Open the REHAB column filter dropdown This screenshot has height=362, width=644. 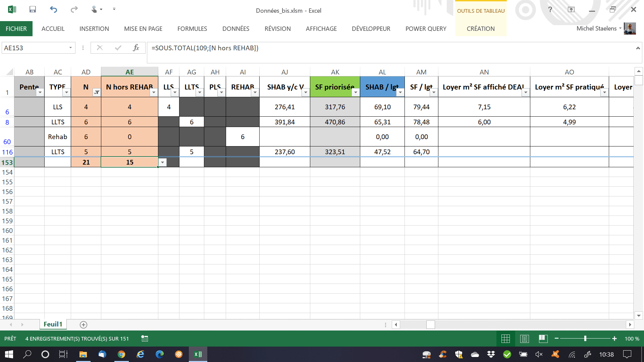(x=255, y=93)
